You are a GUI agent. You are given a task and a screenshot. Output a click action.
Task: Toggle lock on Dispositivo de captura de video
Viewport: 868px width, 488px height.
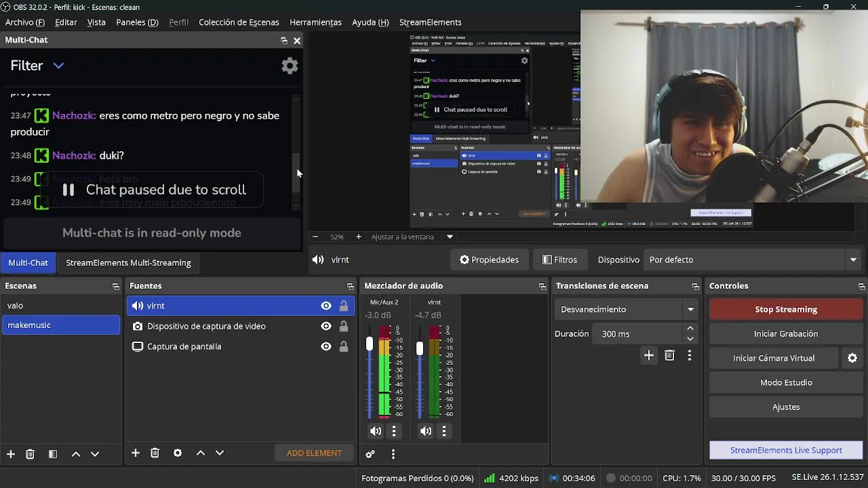pos(344,326)
